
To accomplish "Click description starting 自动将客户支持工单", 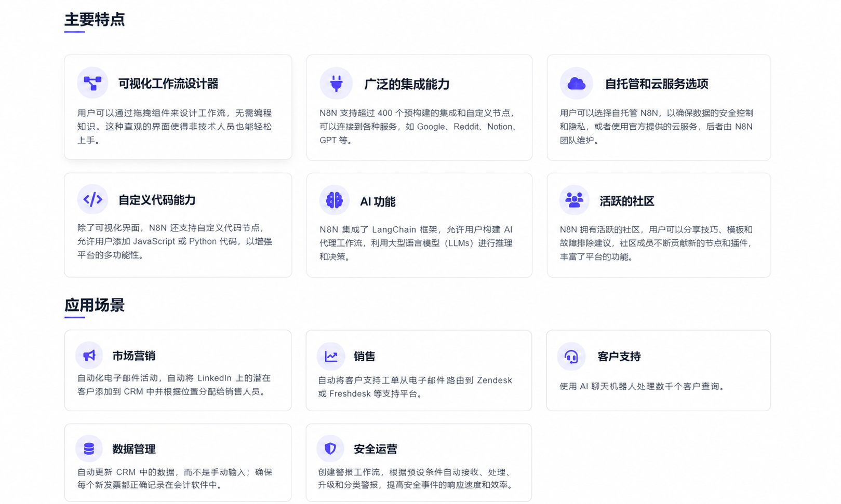I will [x=415, y=387].
